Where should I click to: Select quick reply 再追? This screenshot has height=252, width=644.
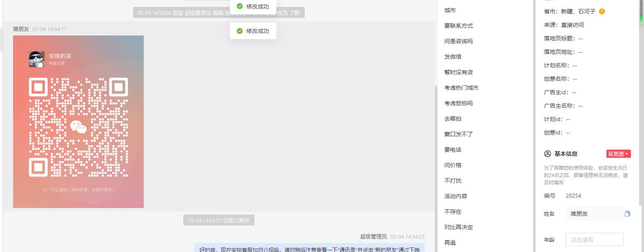pyautogui.click(x=450, y=243)
